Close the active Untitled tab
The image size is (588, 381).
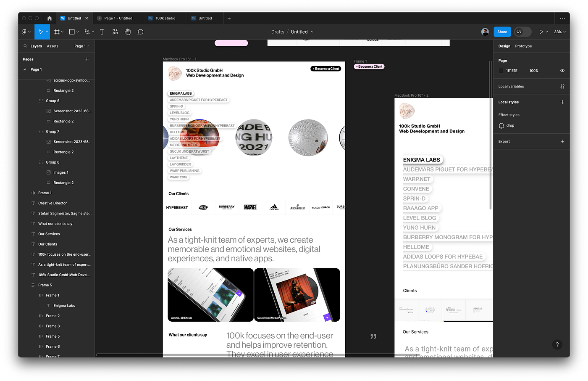click(x=87, y=18)
